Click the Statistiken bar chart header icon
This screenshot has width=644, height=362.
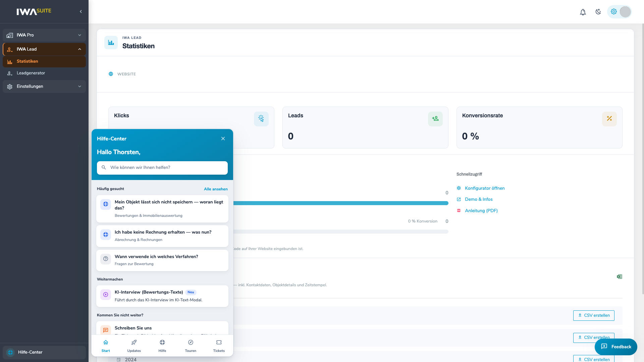pos(111,43)
